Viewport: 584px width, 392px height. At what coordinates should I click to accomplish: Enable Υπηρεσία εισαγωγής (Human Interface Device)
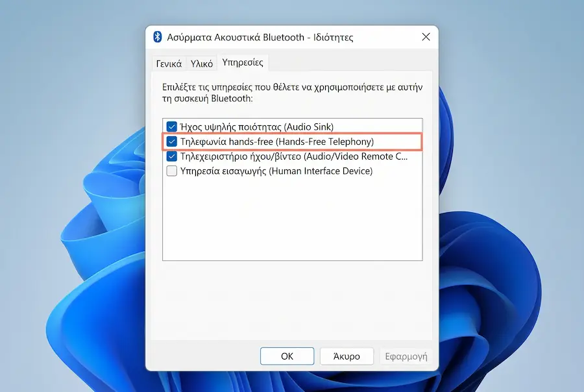click(172, 171)
